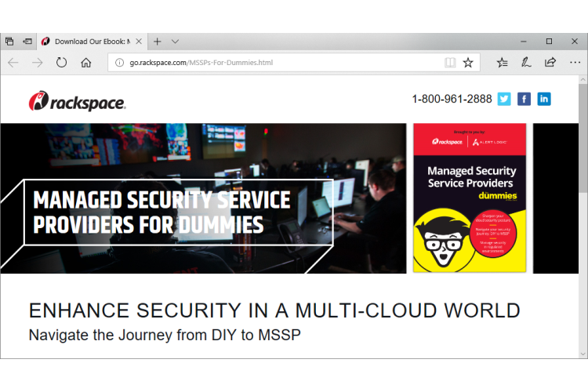This screenshot has width=588, height=392.
Task: Show tabs you've set aside
Action: pyautogui.click(x=9, y=42)
